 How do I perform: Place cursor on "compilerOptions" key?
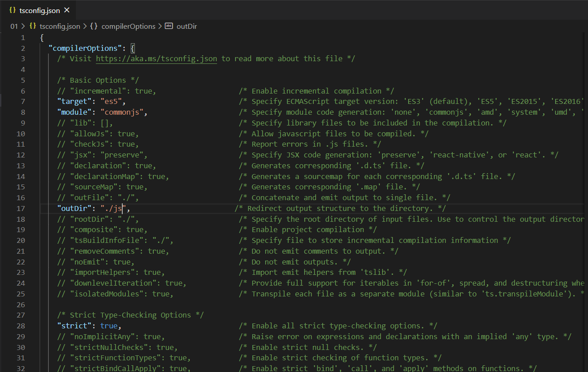85,48
